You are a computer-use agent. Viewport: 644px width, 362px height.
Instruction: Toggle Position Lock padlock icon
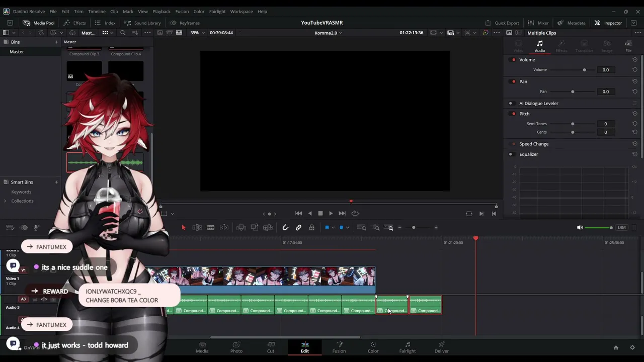(312, 228)
